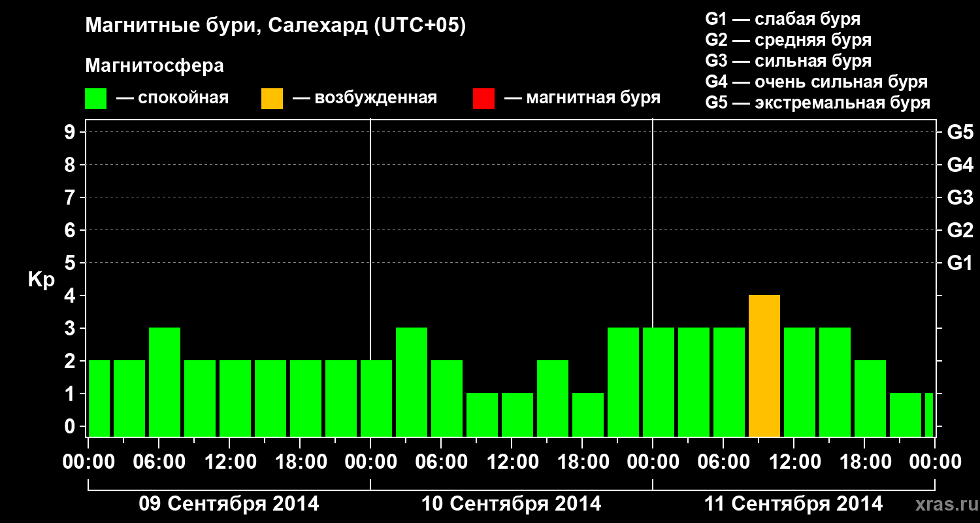Viewport: 980px width, 523px height.
Task: Click the title 'Магнитные бури, Салехард (UTC+05)'
Action: point(276,26)
